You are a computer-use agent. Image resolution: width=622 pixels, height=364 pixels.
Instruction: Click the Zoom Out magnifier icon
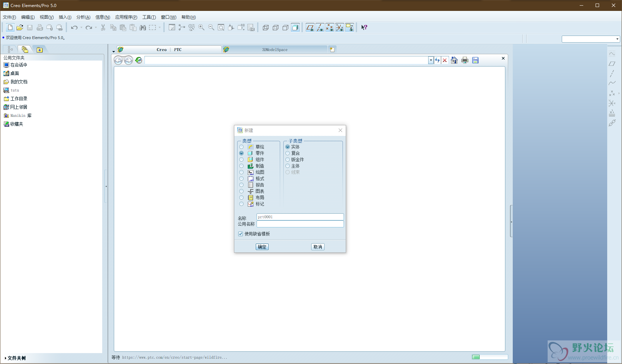[211, 27]
